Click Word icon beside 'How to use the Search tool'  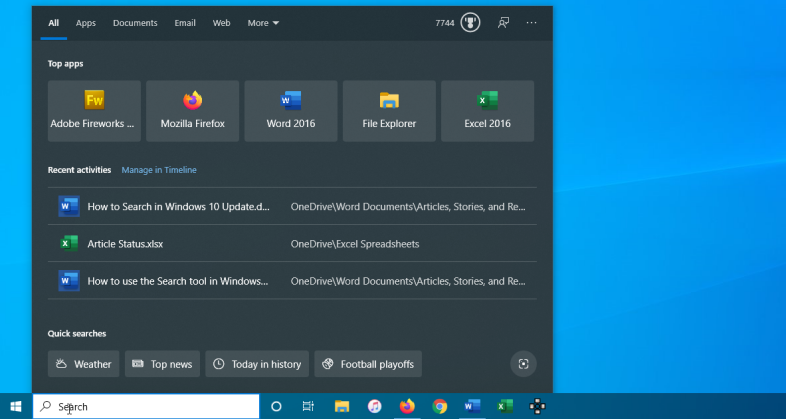click(x=69, y=281)
